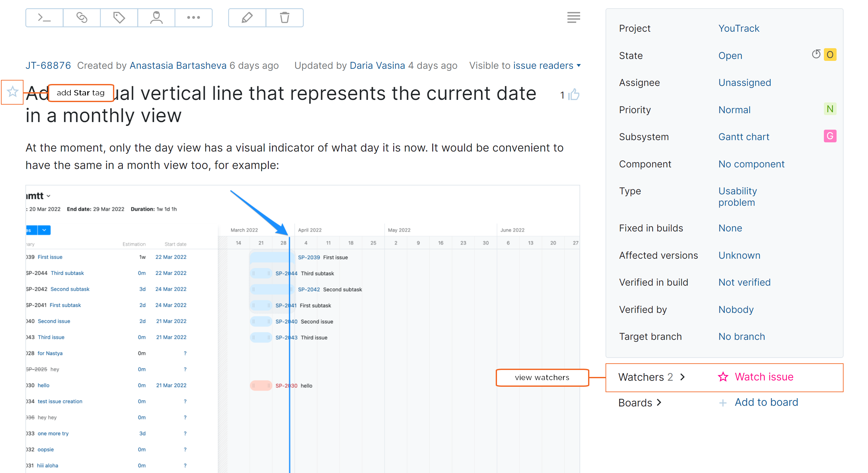Image resolution: width=868 pixels, height=473 pixels.
Task: Toggle Watch issue star
Action: coord(723,377)
